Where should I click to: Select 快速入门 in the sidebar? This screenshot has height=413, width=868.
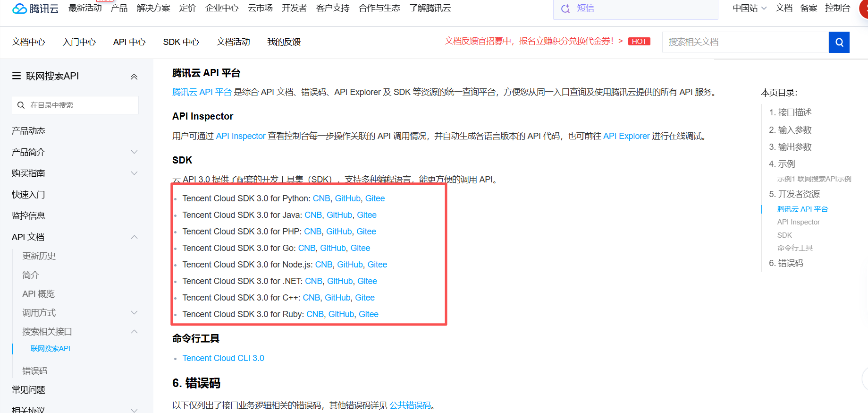[28, 195]
